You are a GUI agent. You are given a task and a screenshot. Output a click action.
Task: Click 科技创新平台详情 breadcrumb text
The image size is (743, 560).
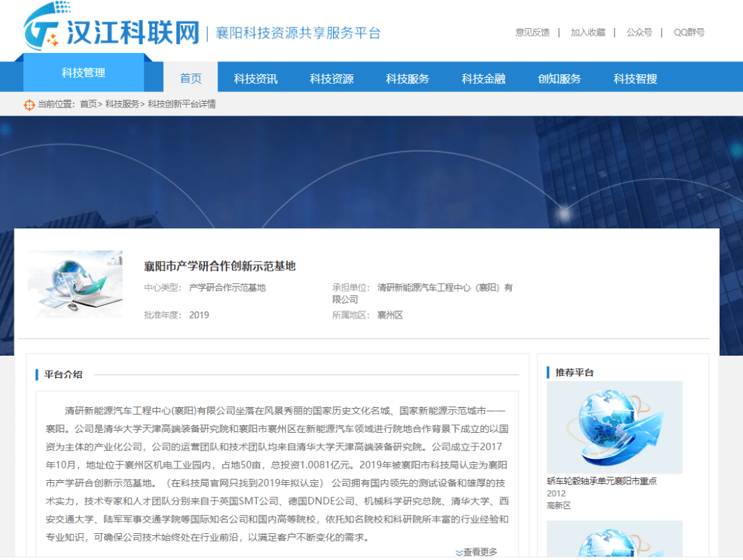[x=182, y=105]
